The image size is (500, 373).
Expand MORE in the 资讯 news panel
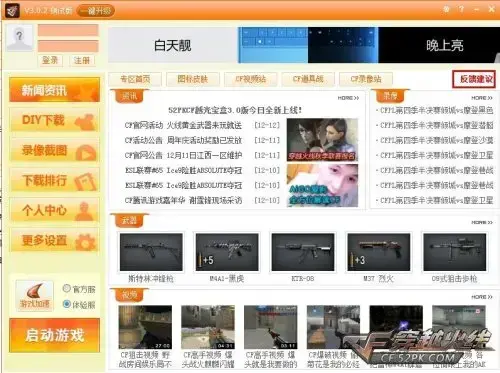[348, 98]
